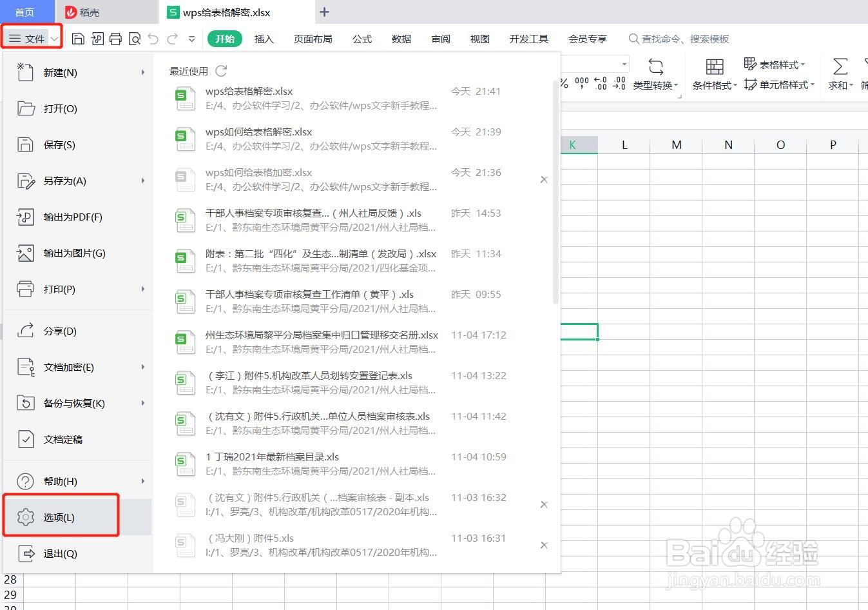Click the undo arrow icon

pos(153,39)
